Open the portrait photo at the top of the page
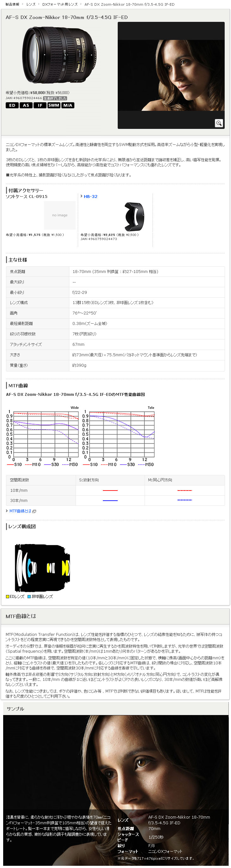The width and height of the screenshot is (231, 868). [171, 75]
